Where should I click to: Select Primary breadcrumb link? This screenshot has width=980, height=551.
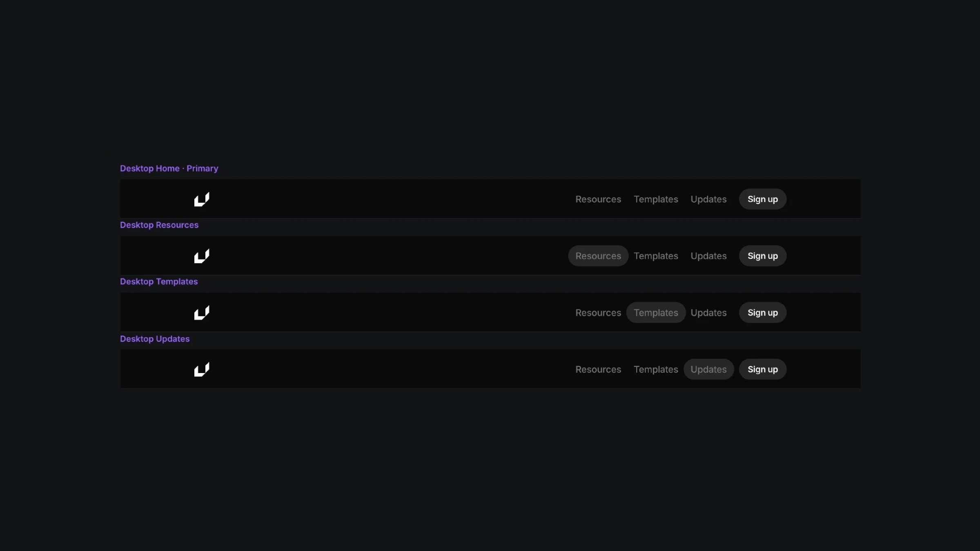click(x=203, y=168)
